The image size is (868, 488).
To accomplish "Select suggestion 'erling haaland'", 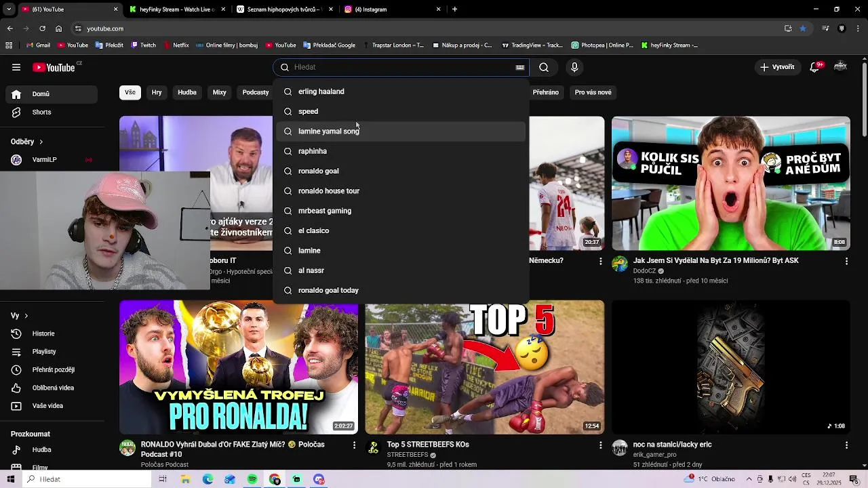I will point(401,91).
